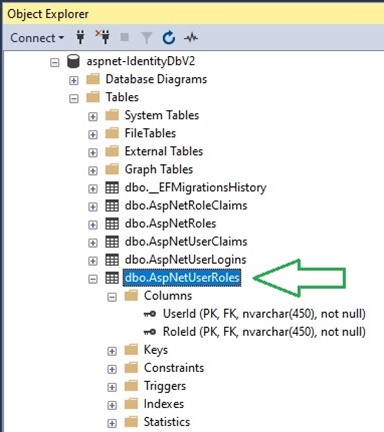The height and width of the screenshot is (432, 384).
Task: Select dbo.__EFMigrationsHistory table name
Action: point(195,188)
